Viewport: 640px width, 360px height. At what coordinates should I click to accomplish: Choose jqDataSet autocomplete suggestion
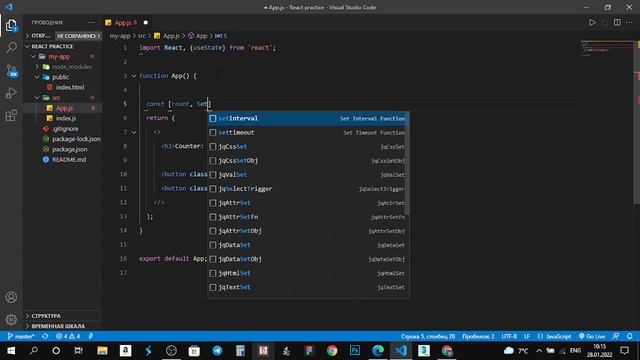(x=307, y=245)
